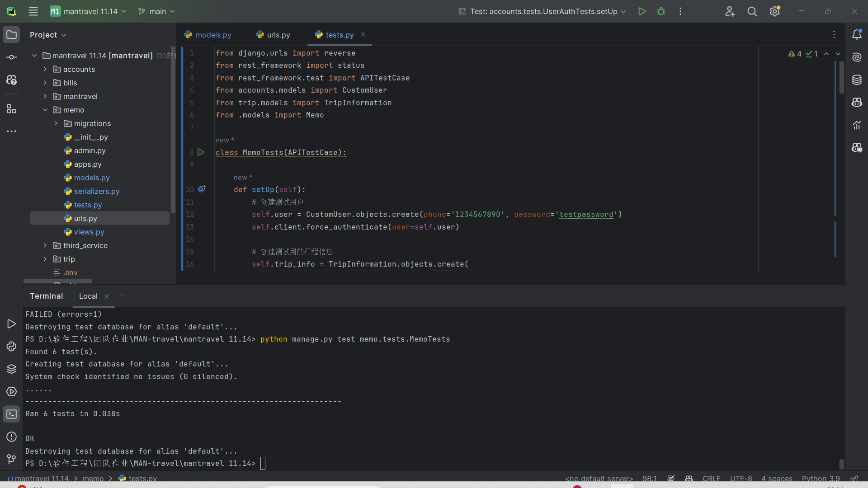Expand the accounts folder
This screenshot has width=868, height=488.
[45, 69]
